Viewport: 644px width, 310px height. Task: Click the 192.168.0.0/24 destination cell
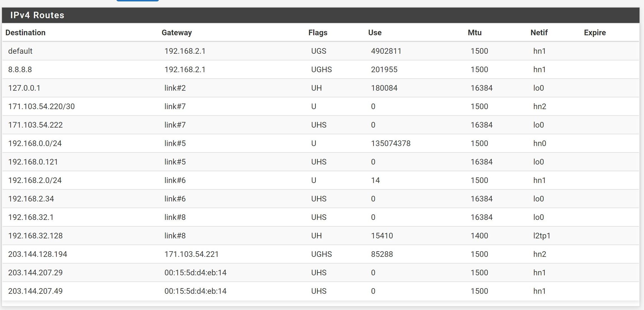(x=35, y=144)
